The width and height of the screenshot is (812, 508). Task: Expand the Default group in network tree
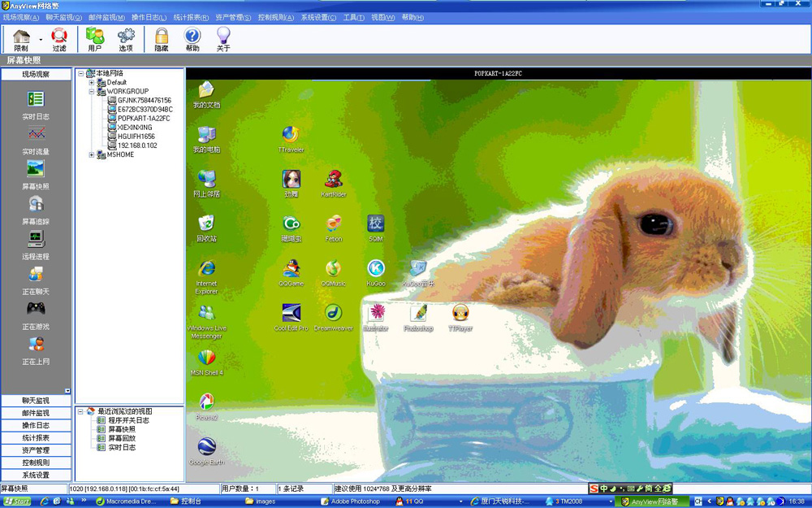click(92, 83)
